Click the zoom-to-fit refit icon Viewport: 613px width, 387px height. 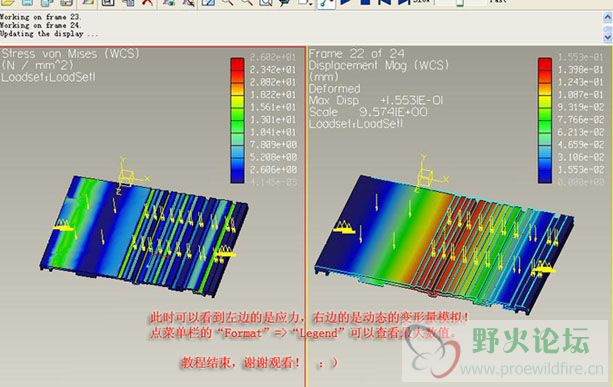coord(266,2)
